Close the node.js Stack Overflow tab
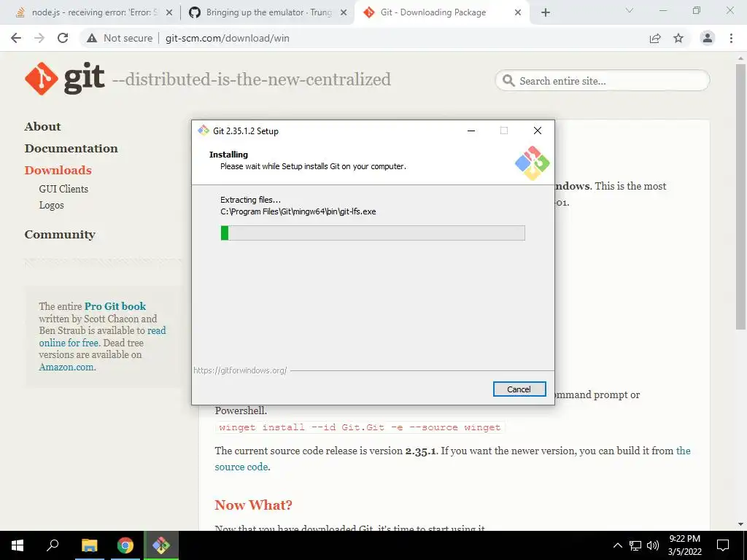Image resolution: width=747 pixels, height=560 pixels. click(169, 12)
